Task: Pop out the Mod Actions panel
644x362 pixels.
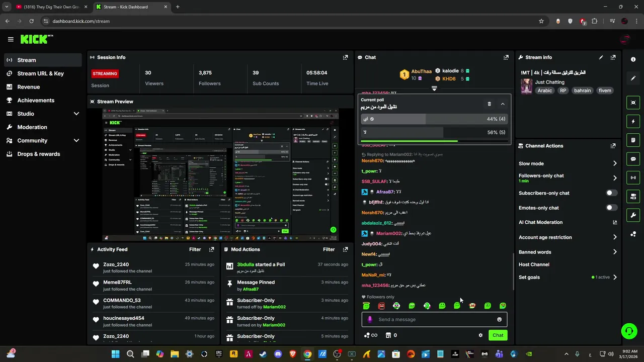Action: (345, 249)
